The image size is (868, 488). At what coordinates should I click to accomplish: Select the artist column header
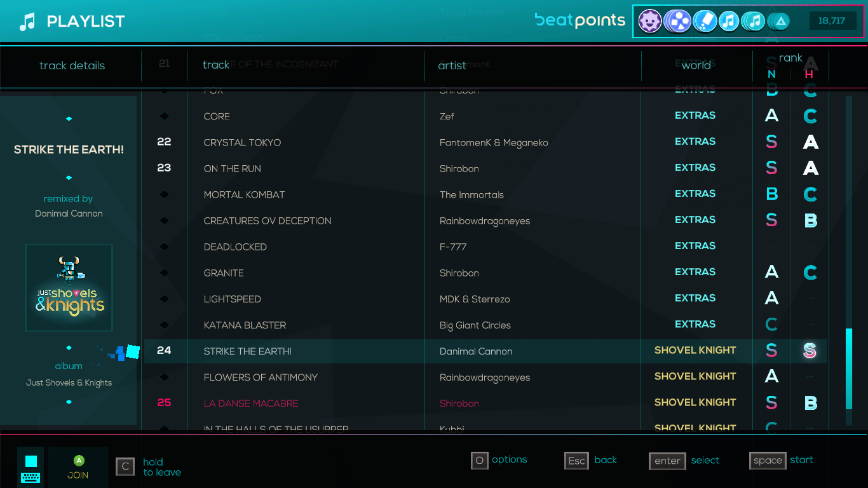tap(452, 65)
